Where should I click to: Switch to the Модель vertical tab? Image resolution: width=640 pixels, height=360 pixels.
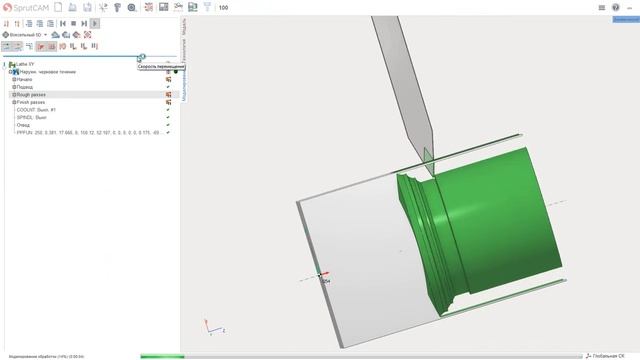click(x=184, y=27)
